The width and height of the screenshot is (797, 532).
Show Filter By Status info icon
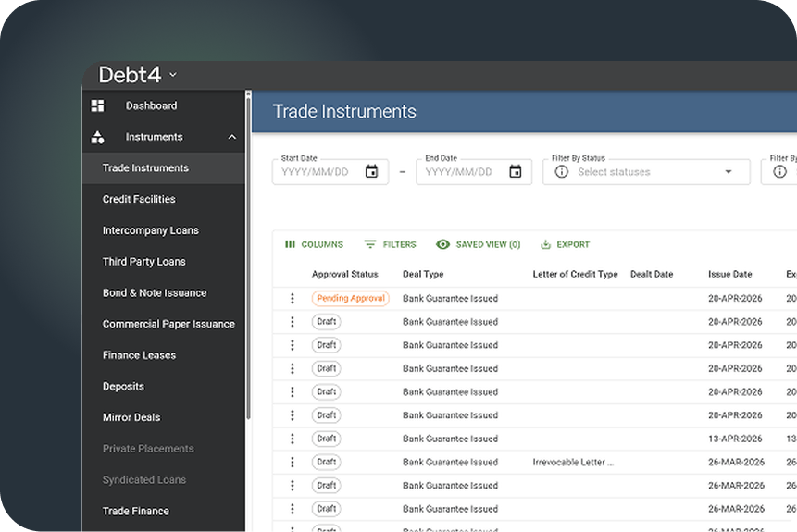coord(562,172)
